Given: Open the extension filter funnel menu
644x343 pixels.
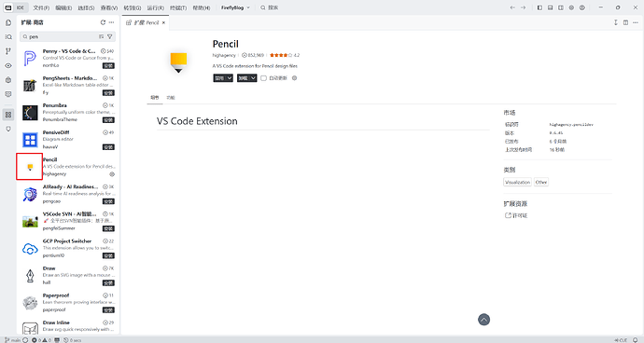Looking at the screenshot, I should pyautogui.click(x=109, y=36).
